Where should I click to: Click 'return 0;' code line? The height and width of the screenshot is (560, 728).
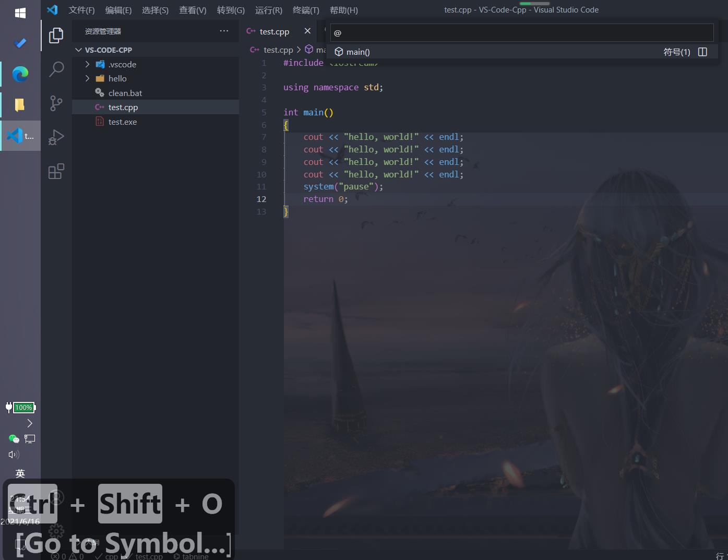coord(326,199)
